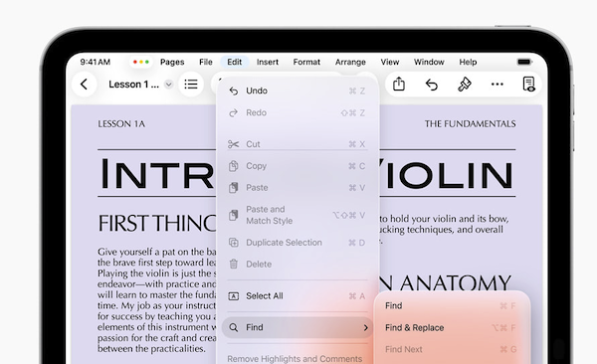The image size is (597, 364).
Task: Choose Find Next in submenu
Action: point(451,349)
